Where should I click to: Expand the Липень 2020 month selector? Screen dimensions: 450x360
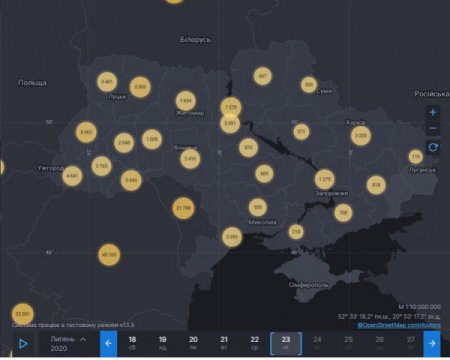68,344
